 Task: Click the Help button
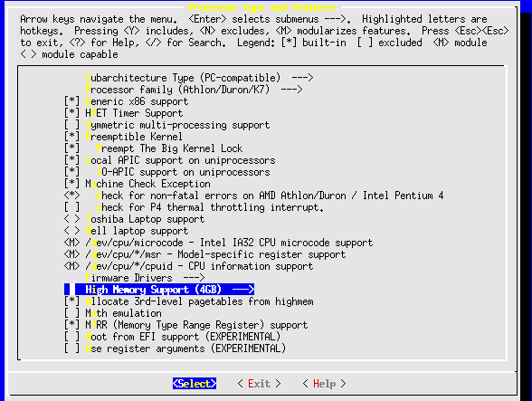324,384
